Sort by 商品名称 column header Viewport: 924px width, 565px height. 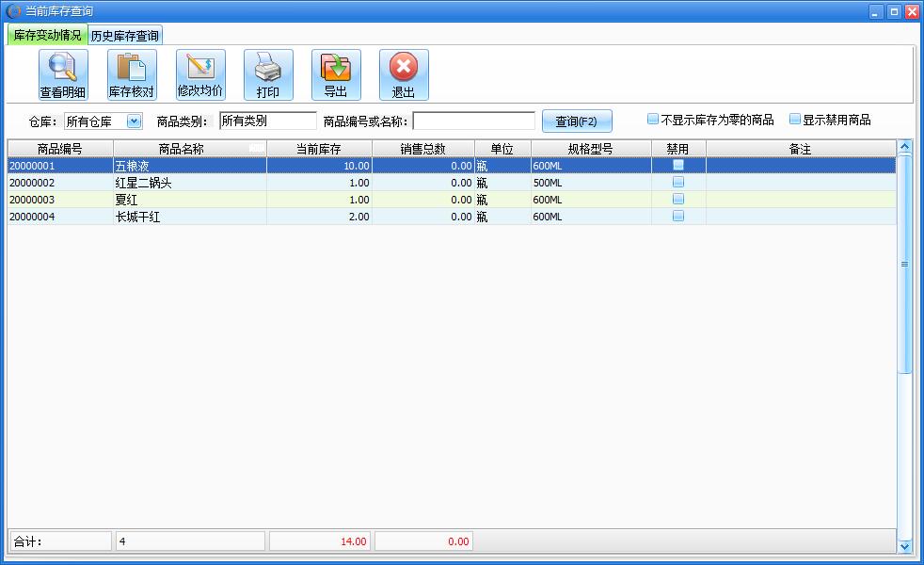tap(190, 149)
